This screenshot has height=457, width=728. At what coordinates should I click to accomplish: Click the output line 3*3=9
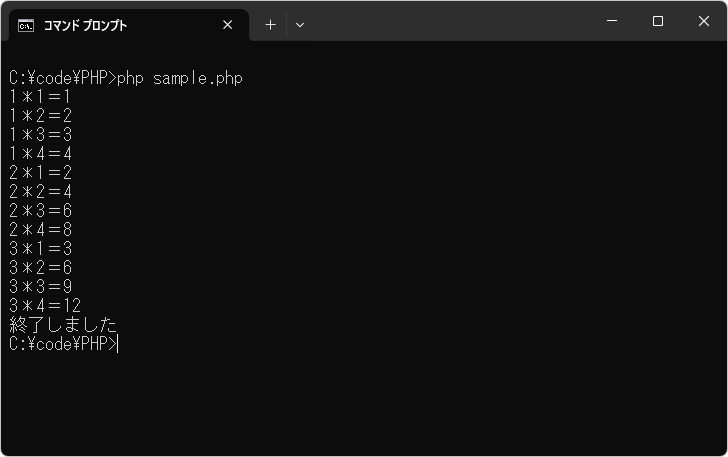[40, 287]
